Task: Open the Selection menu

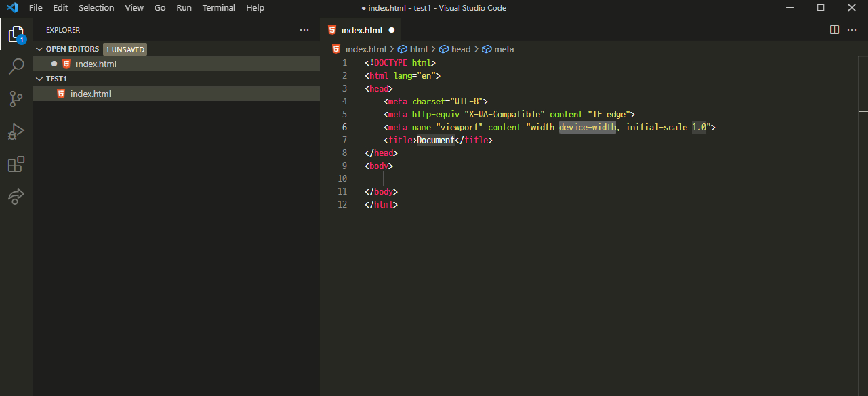Action: click(x=96, y=8)
